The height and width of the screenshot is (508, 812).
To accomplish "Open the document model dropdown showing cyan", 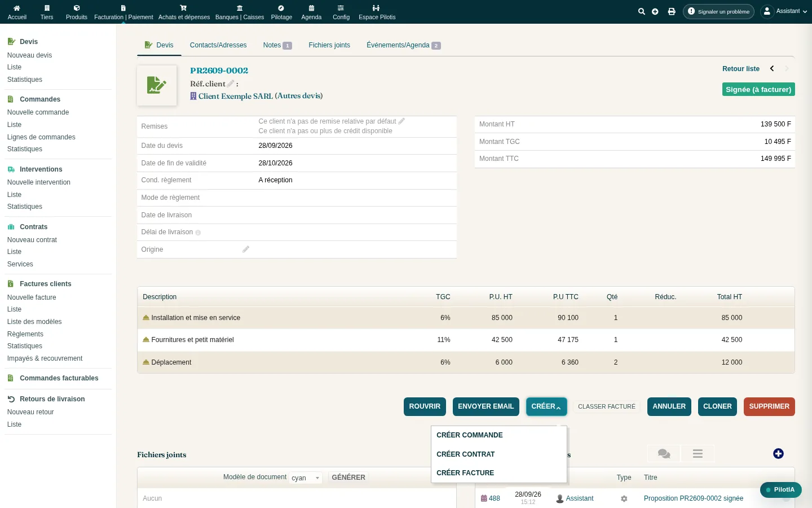I will pyautogui.click(x=306, y=478).
